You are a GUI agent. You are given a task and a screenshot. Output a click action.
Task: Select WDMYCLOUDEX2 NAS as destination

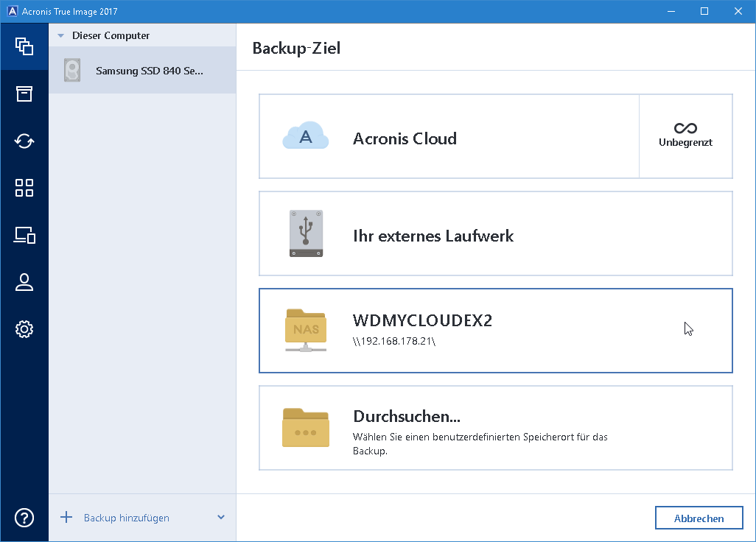(x=496, y=331)
